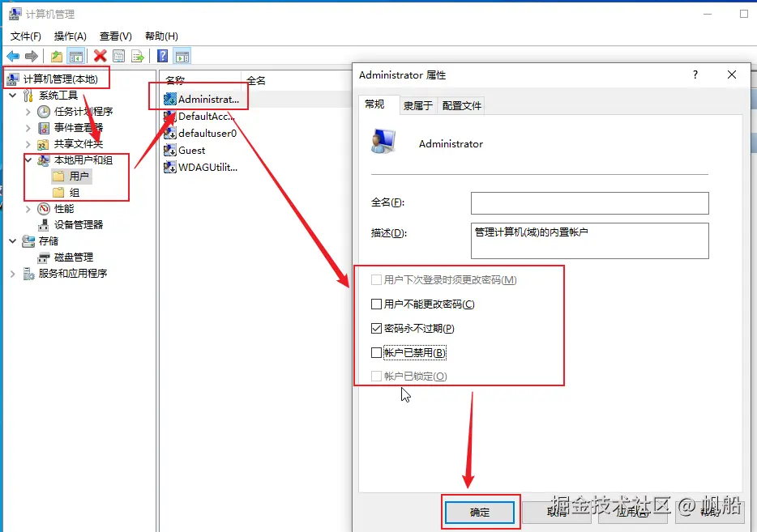This screenshot has width=757, height=532.
Task: Click inside the 全名 input field
Action: click(x=589, y=203)
